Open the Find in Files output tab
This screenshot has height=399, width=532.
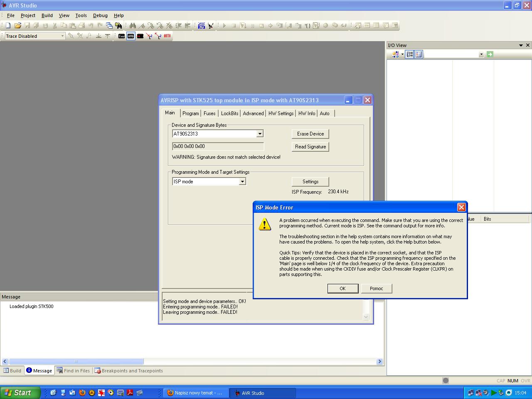(73, 371)
